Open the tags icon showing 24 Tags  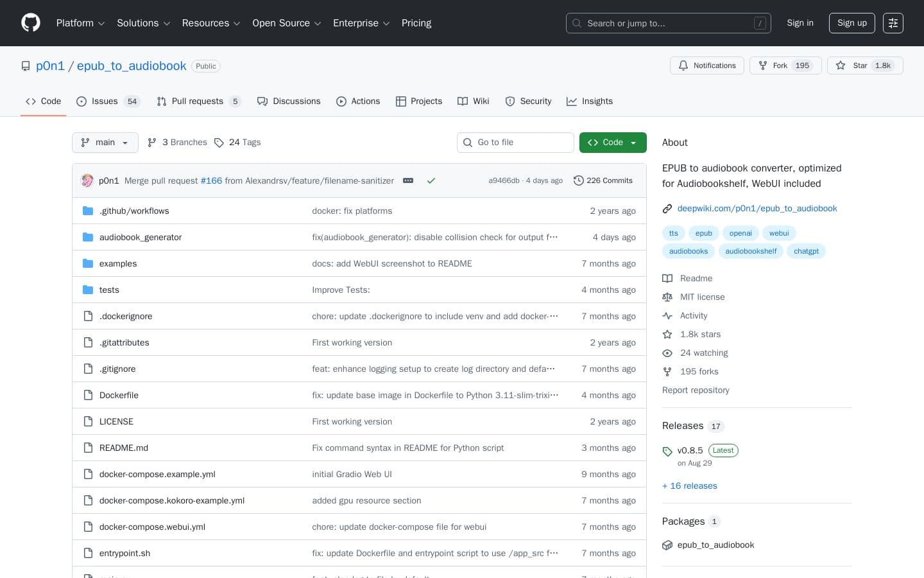click(x=219, y=143)
